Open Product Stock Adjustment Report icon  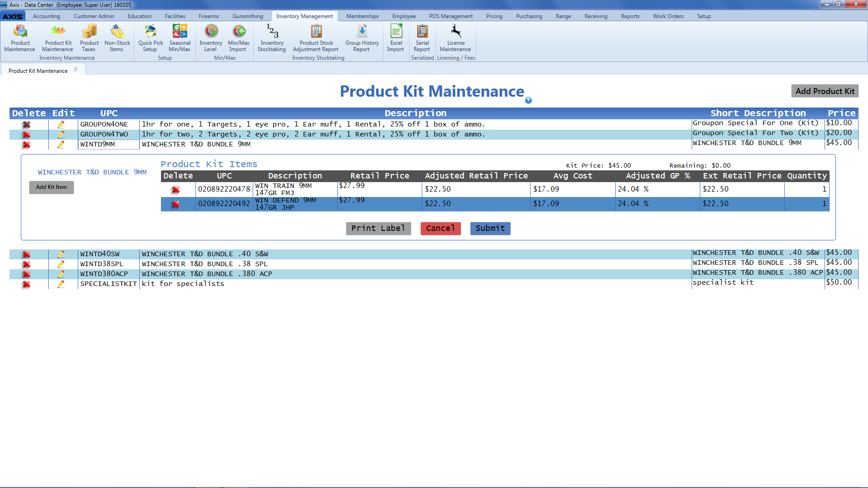pos(316,38)
